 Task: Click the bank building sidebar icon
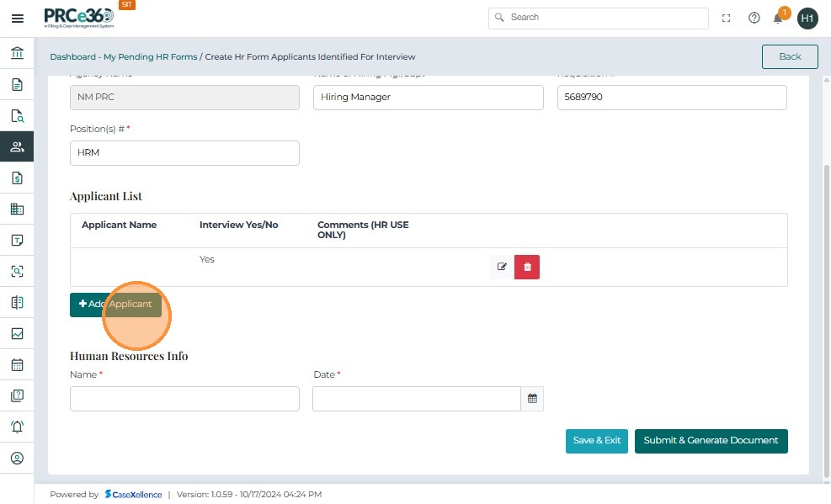pyautogui.click(x=17, y=54)
